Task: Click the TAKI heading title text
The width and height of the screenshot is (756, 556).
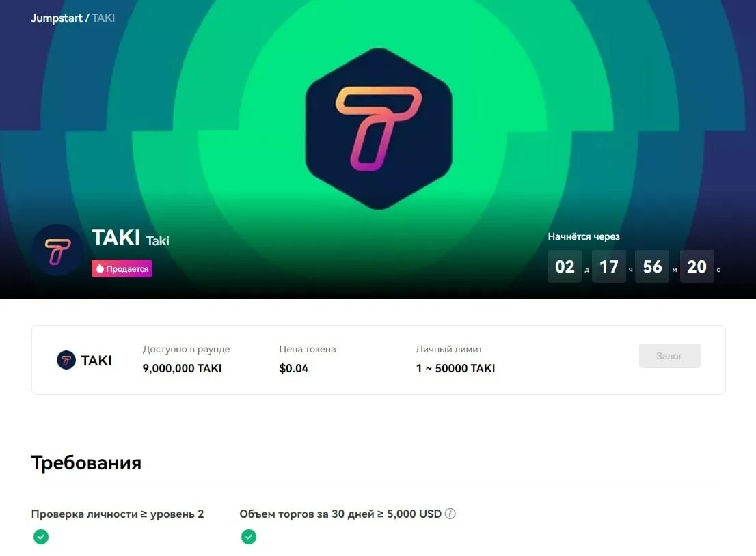Action: click(116, 238)
